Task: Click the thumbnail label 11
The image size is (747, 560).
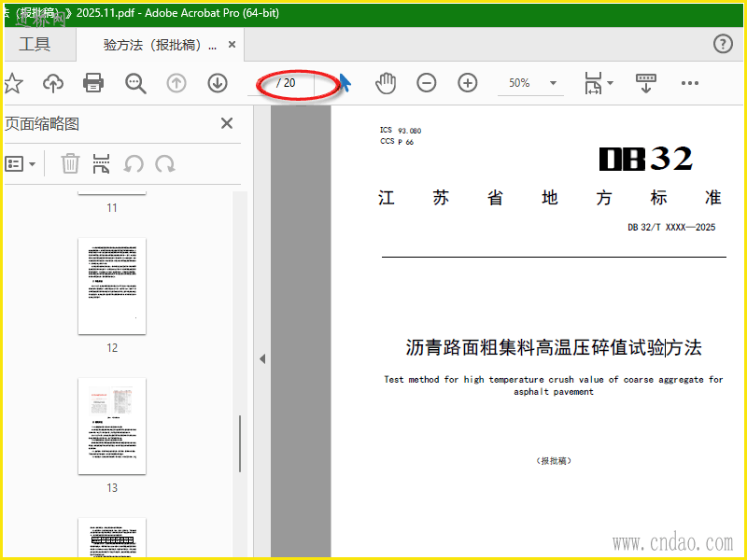Action: coord(112,207)
